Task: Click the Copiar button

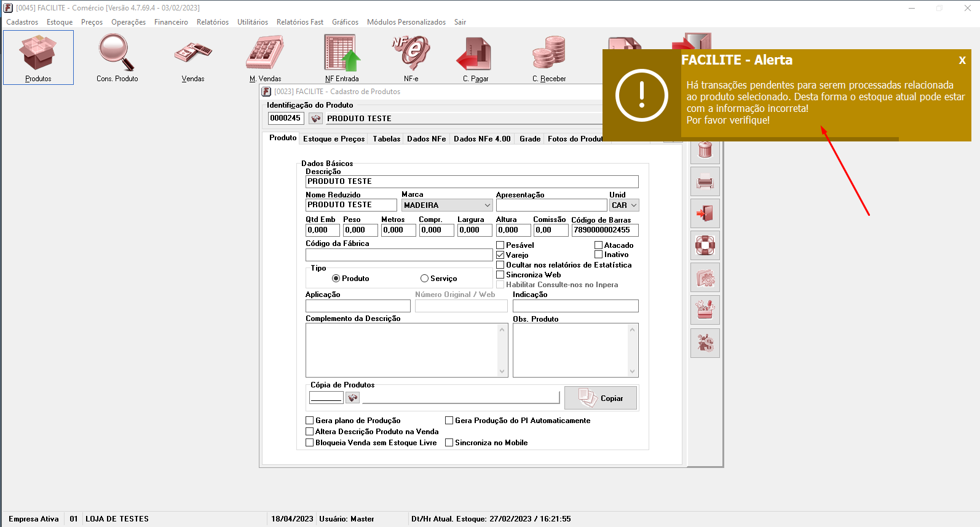Action: pos(601,398)
